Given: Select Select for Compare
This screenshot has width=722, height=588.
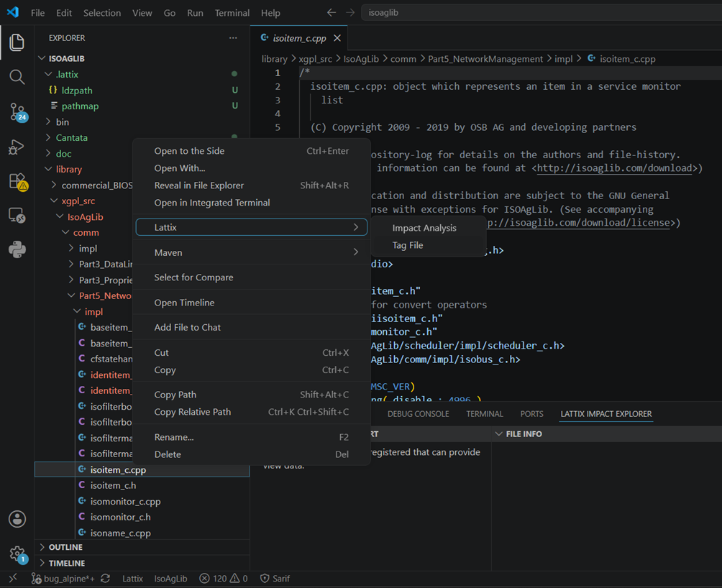Looking at the screenshot, I should [x=252, y=277].
